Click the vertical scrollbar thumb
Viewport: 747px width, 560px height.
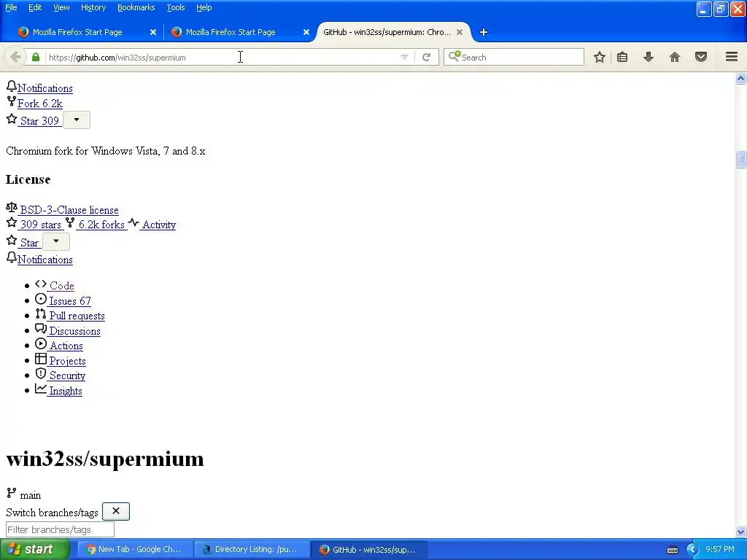[740, 159]
